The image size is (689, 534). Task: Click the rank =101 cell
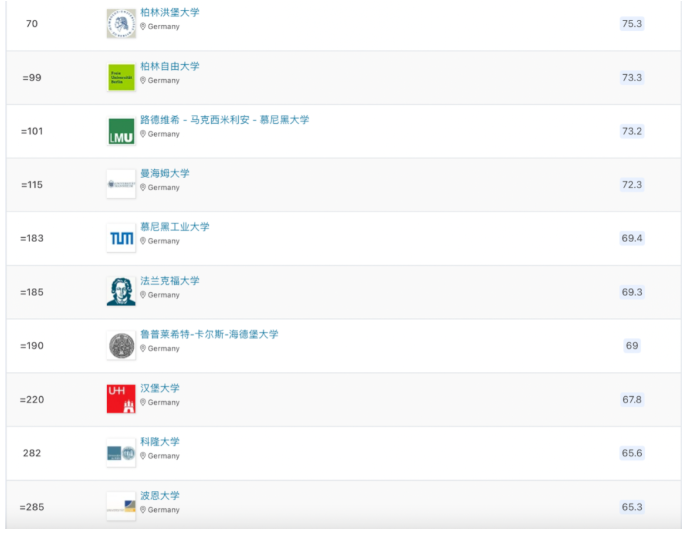click(32, 131)
